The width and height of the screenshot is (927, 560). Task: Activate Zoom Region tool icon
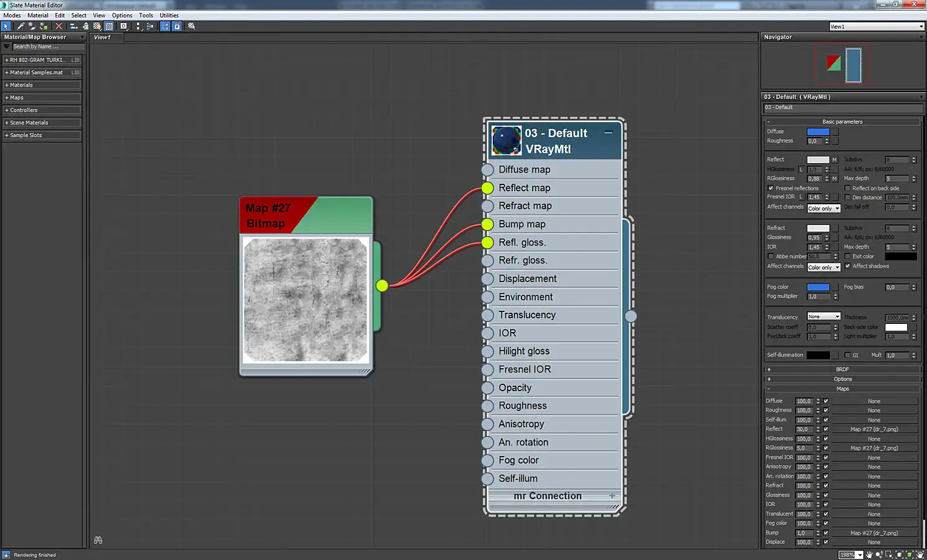coord(889,554)
